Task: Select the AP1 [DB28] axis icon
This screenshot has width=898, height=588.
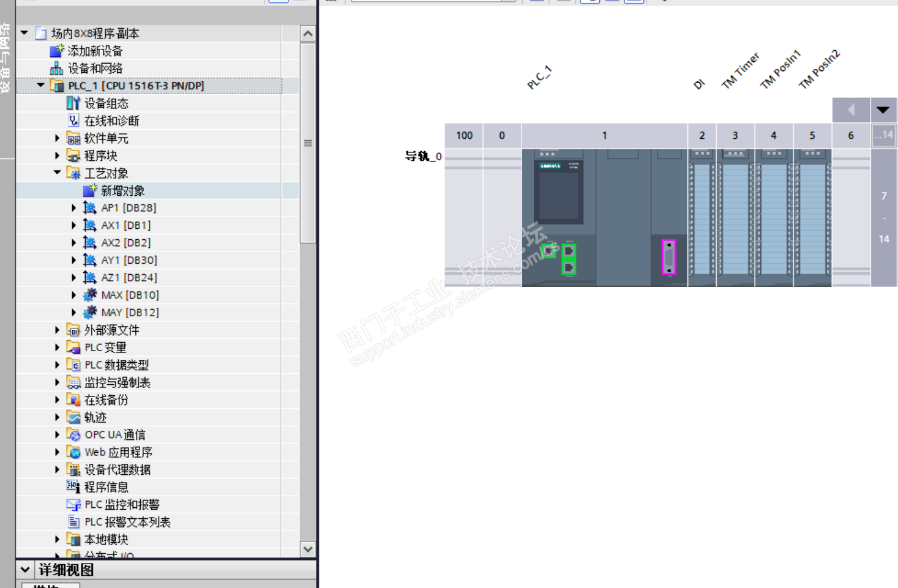Action: 90,208
